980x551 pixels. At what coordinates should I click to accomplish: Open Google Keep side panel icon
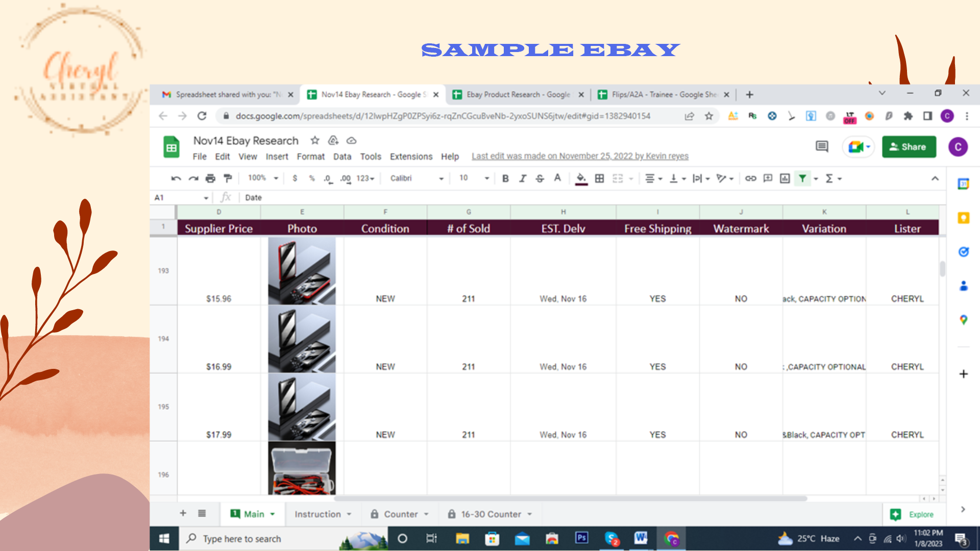(x=963, y=218)
